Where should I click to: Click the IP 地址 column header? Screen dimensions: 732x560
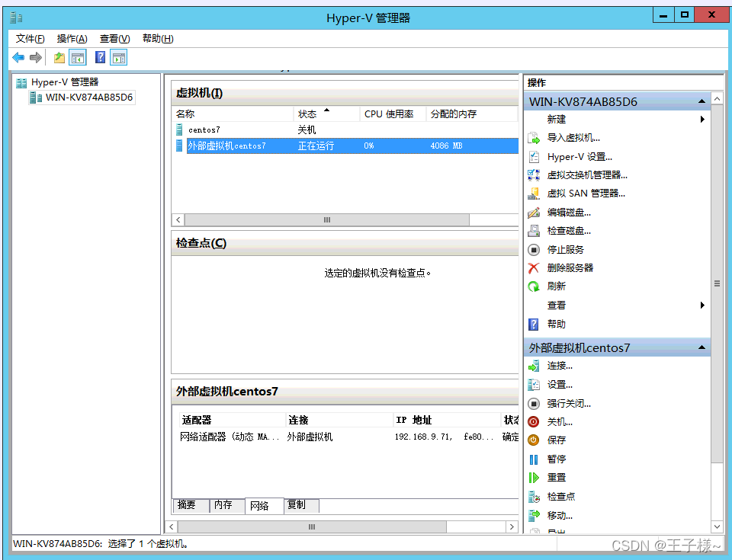click(x=447, y=420)
